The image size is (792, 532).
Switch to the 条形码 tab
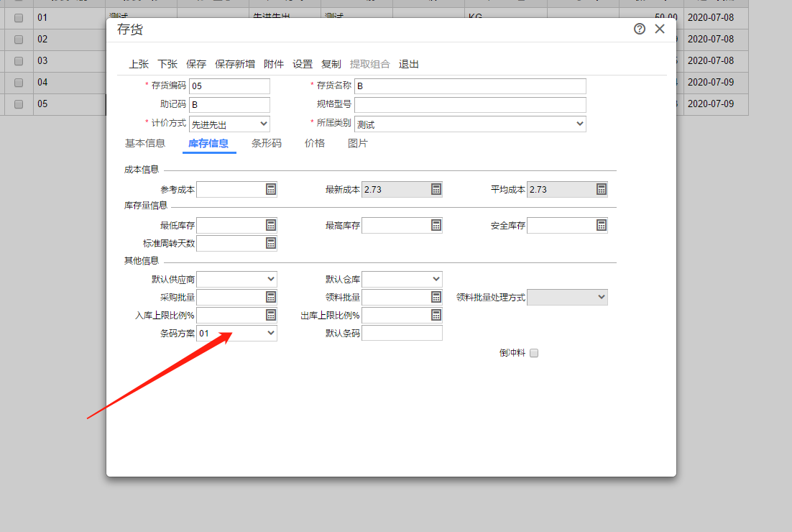click(x=266, y=144)
